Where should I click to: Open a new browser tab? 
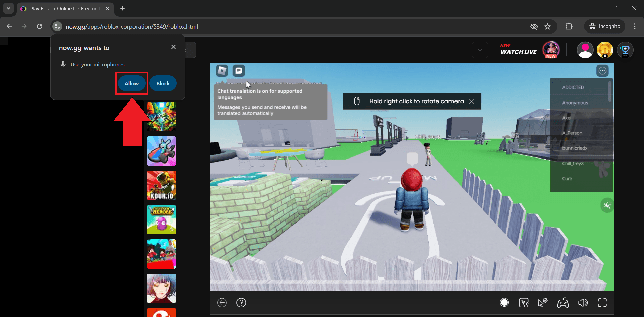click(123, 8)
